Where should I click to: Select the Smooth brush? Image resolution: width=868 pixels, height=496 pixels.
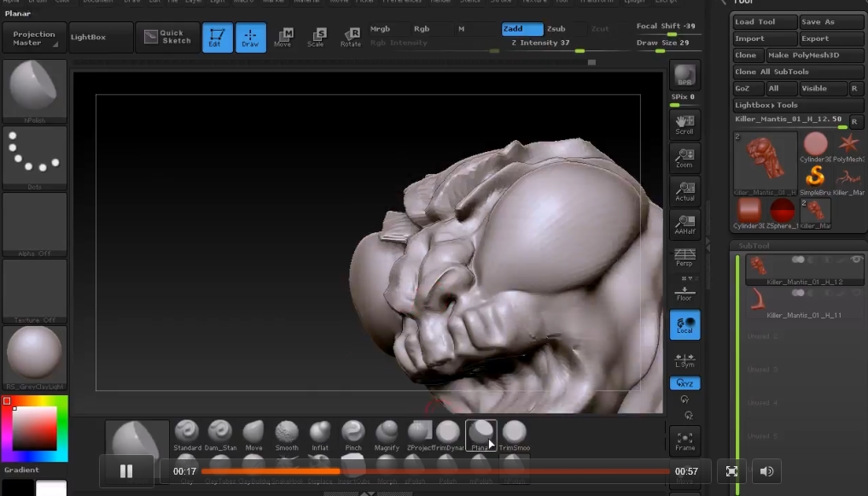point(287,435)
